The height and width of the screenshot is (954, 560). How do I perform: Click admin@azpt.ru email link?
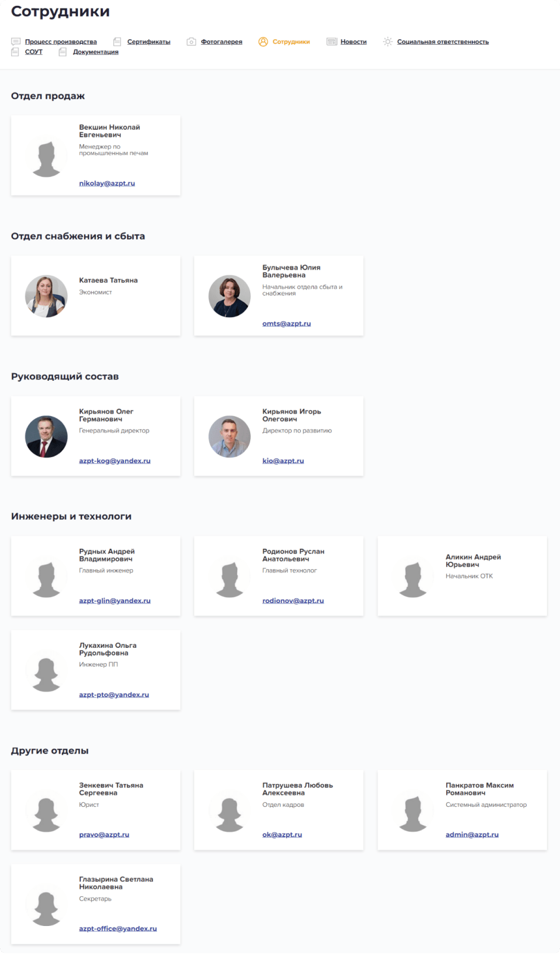(x=472, y=834)
